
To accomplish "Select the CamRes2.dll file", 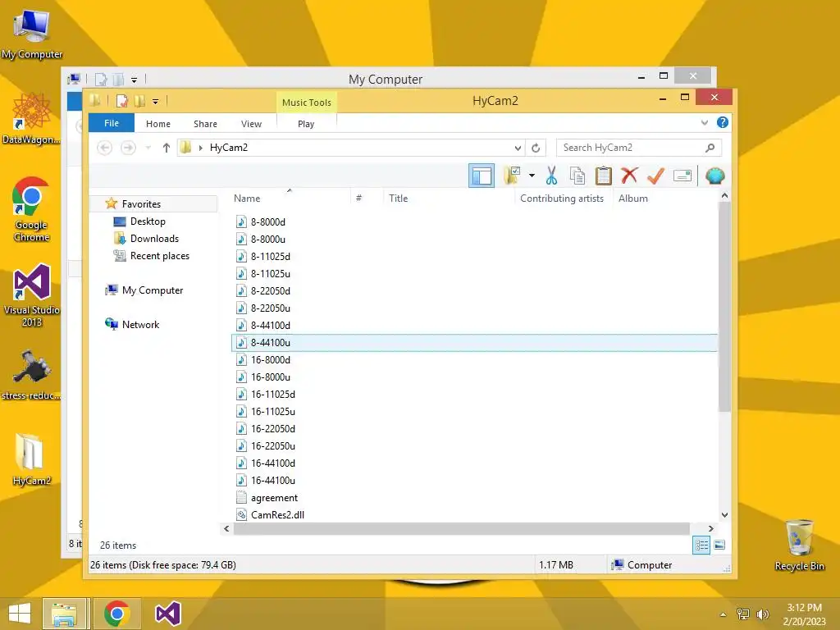I will click(x=277, y=515).
